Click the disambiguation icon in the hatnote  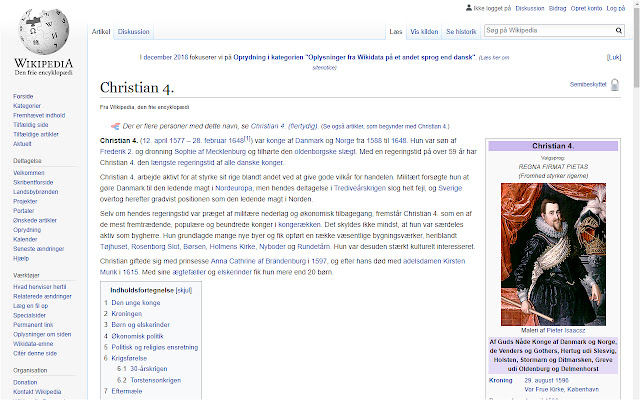115,127
